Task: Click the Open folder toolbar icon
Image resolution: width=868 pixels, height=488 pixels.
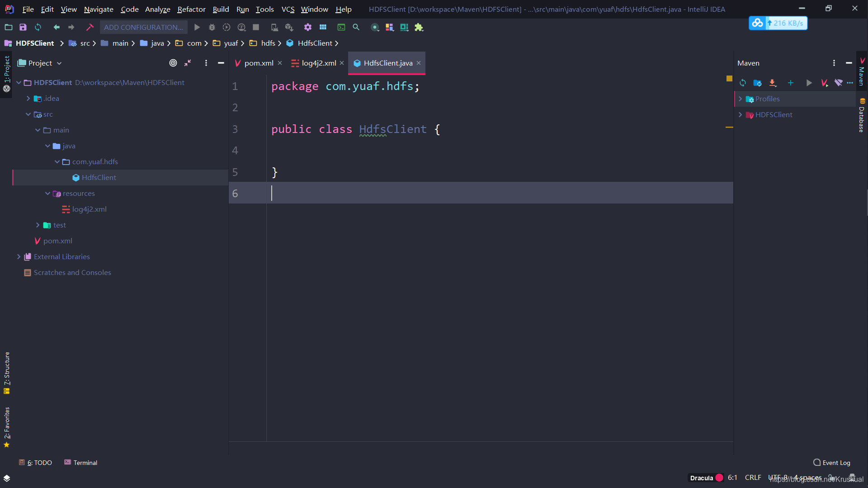Action: [8, 27]
